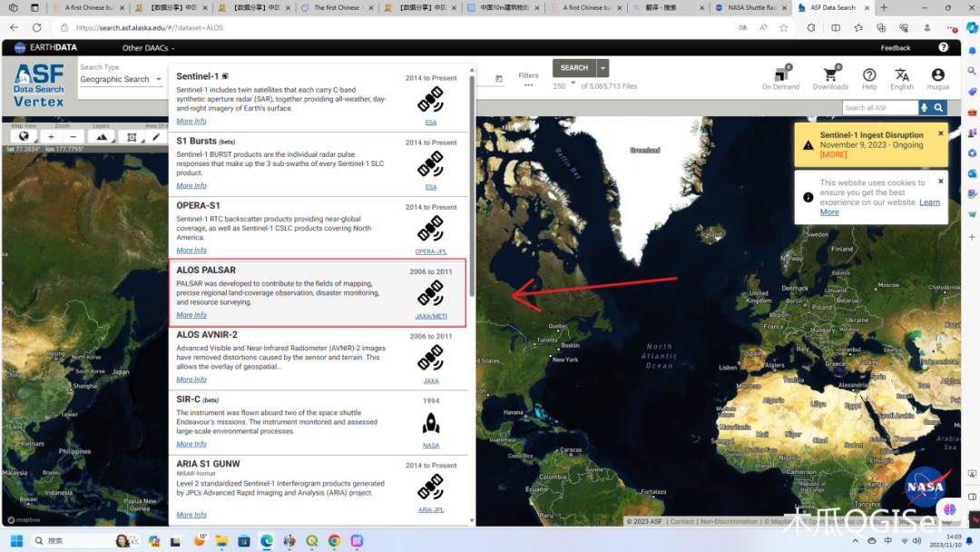Click the magnifier search all ASF button
This screenshot has height=552, width=980.
(x=938, y=107)
